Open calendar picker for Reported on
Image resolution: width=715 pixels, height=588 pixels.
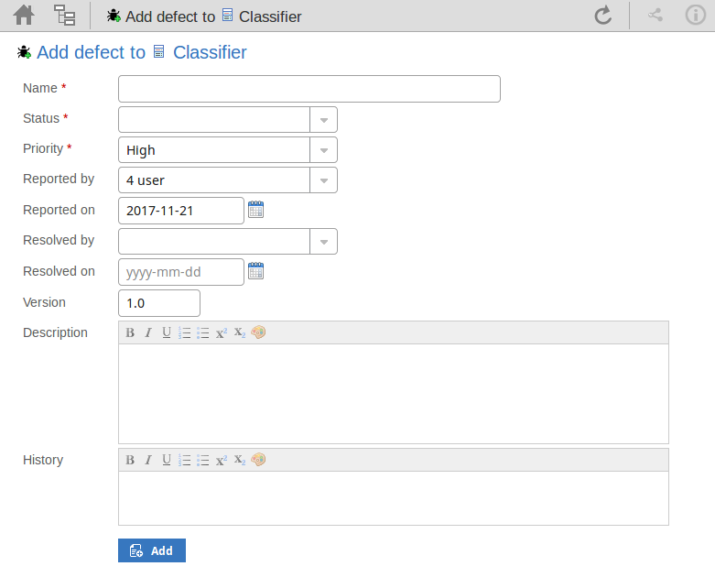coord(256,210)
